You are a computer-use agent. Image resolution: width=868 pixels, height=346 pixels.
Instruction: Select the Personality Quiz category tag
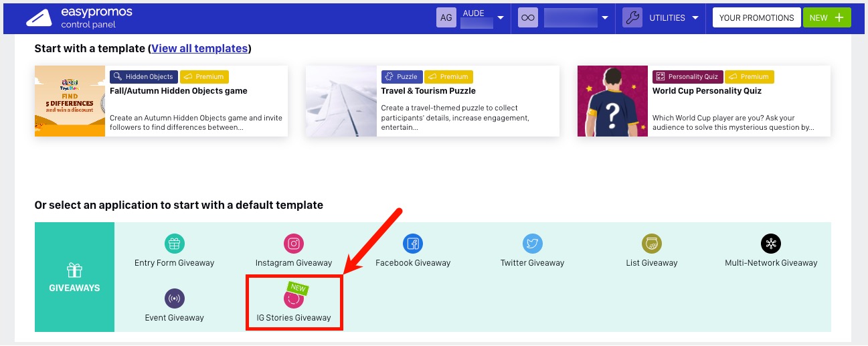687,77
